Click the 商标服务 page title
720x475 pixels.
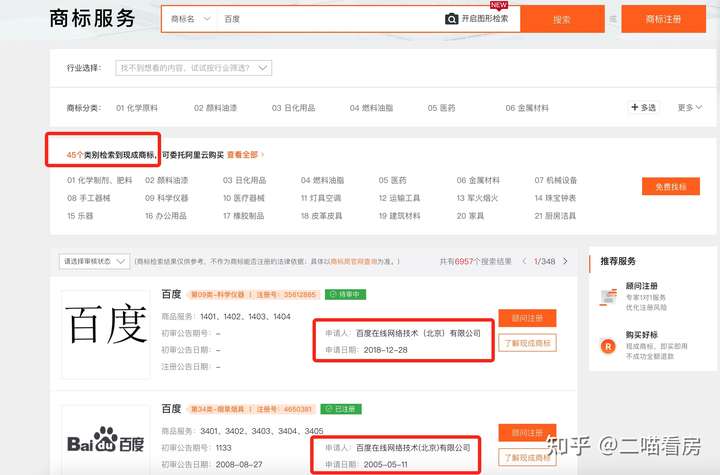pyautogui.click(x=92, y=19)
